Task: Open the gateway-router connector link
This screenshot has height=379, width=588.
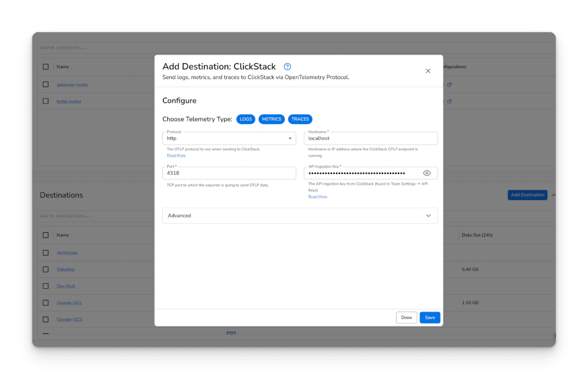Action: pyautogui.click(x=72, y=85)
